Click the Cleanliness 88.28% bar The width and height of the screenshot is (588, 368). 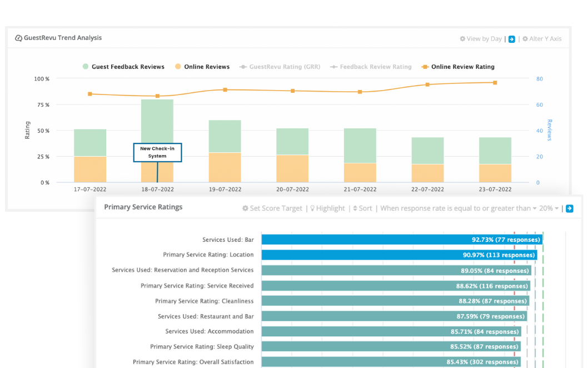click(x=395, y=301)
